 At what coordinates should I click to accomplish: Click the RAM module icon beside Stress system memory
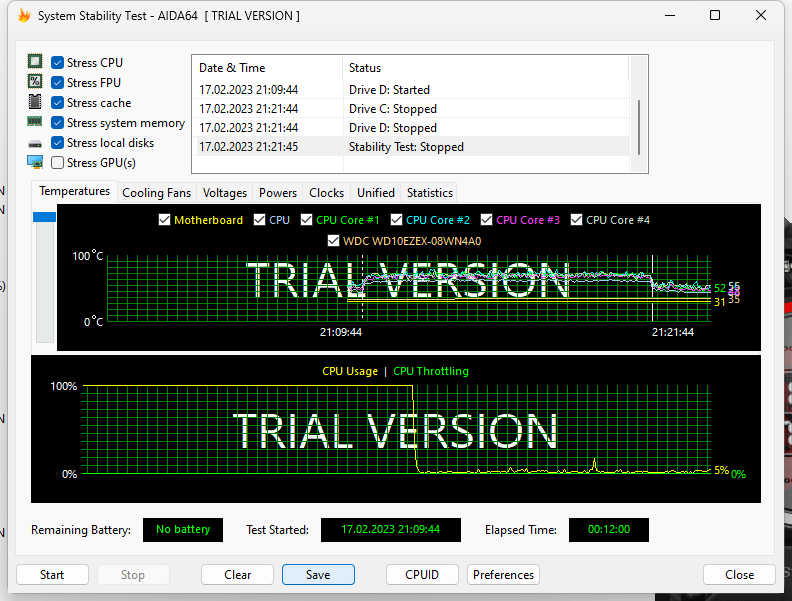click(x=34, y=121)
